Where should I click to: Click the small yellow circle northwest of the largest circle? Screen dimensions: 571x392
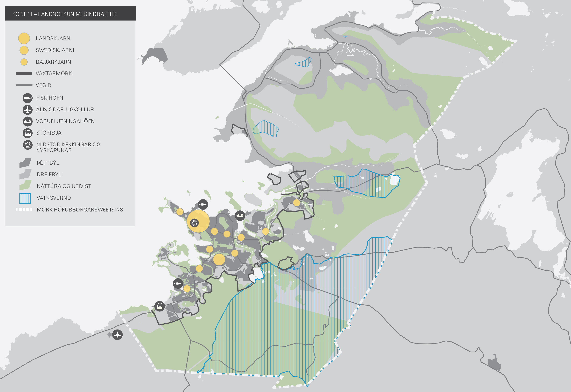point(180,212)
